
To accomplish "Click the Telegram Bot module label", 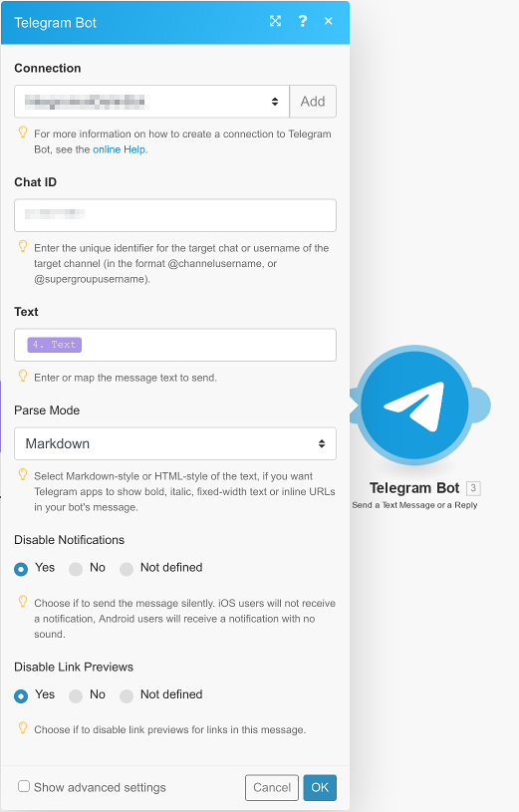I will 414,488.
